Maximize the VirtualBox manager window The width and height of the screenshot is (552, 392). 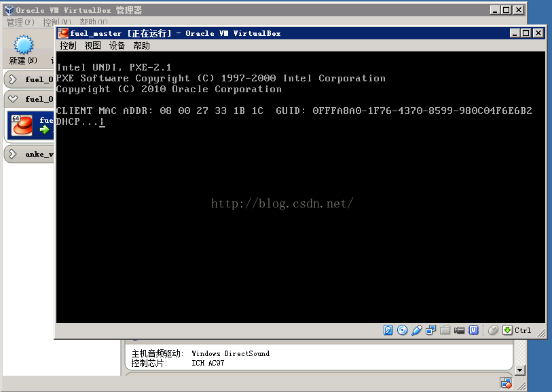click(x=507, y=10)
